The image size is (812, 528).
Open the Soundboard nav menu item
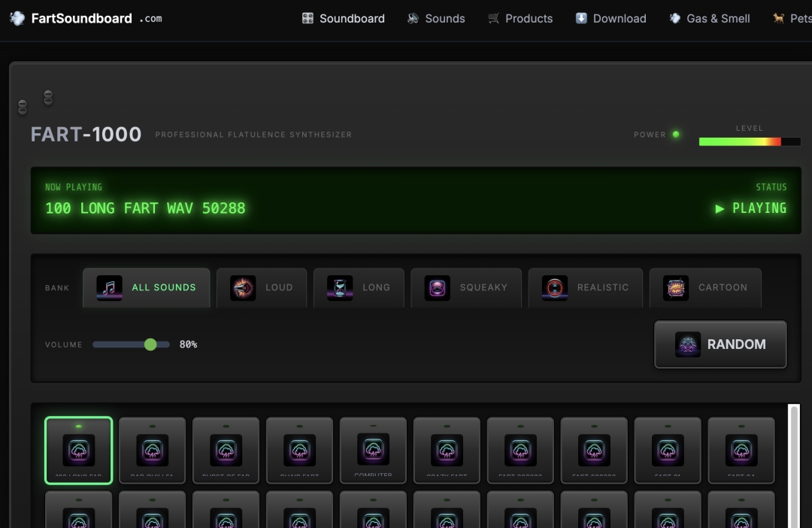(x=344, y=19)
